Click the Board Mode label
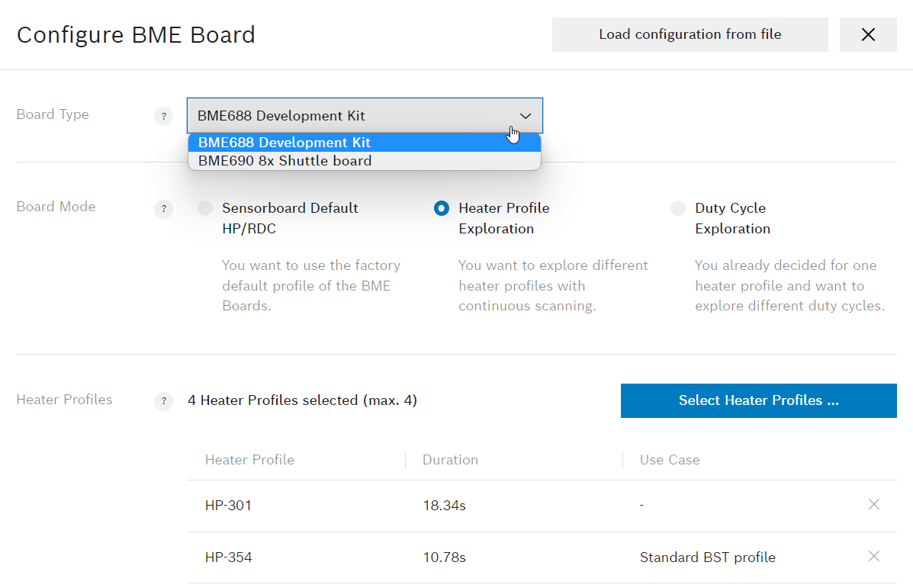The image size is (913, 588). click(56, 207)
